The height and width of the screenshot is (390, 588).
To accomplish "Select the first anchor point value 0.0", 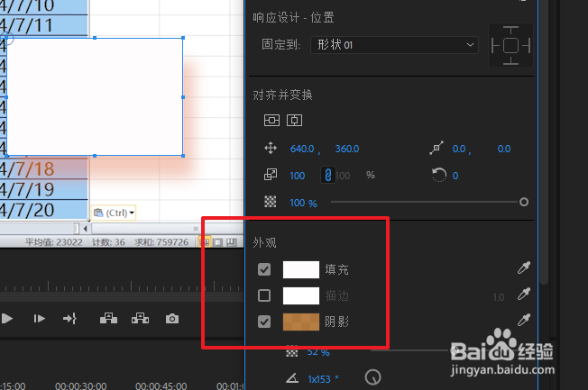I will coord(459,149).
